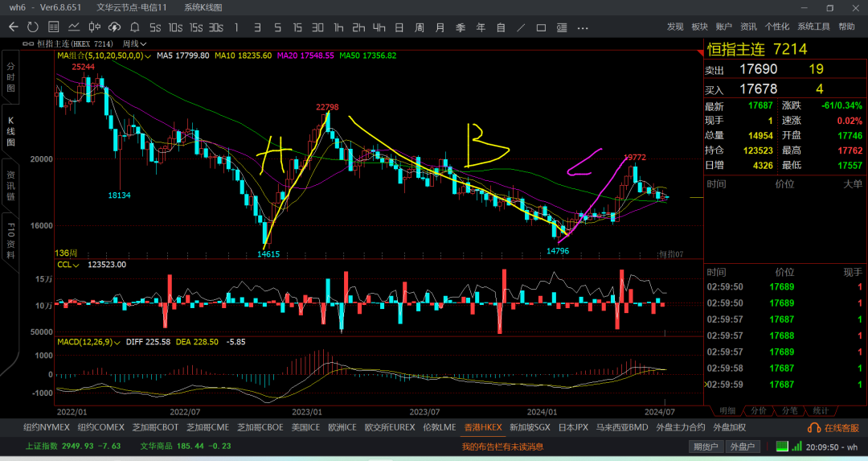Select the line drawing tool icon
The height and width of the screenshot is (461, 868).
click(521, 27)
